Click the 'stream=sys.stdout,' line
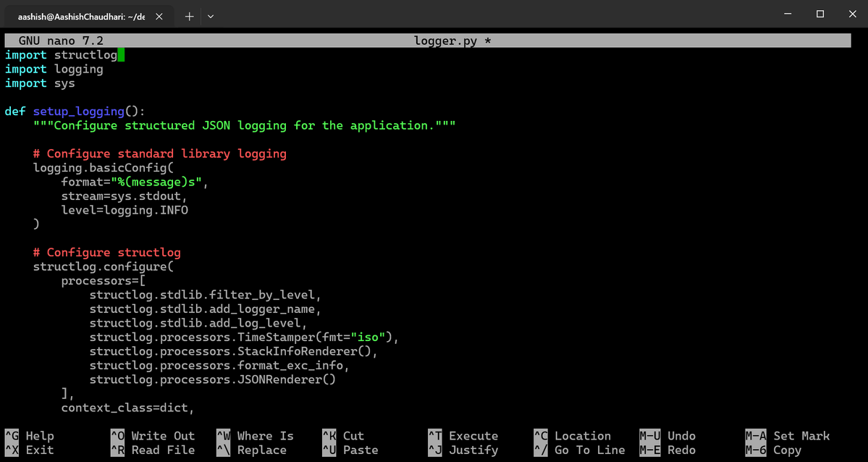This screenshot has width=868, height=462. point(125,196)
